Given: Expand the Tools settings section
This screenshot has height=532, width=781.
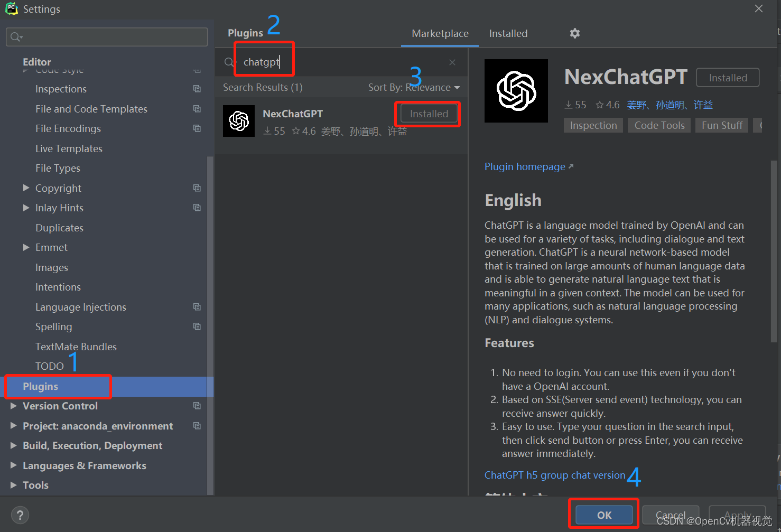Looking at the screenshot, I should pyautogui.click(x=14, y=485).
